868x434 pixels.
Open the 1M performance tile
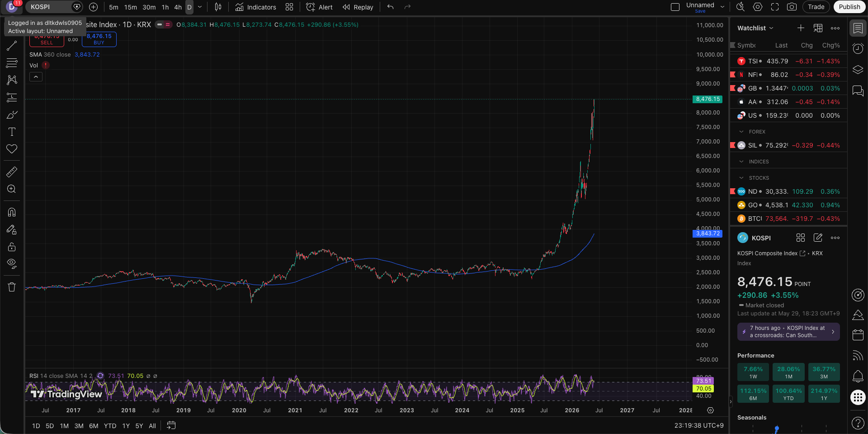(x=788, y=372)
